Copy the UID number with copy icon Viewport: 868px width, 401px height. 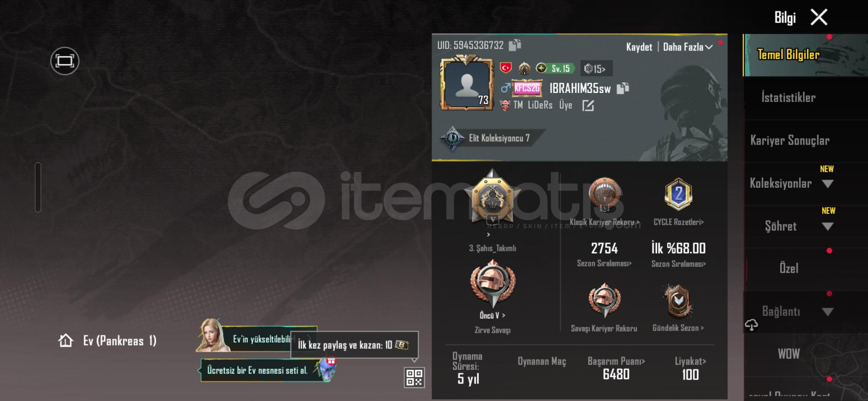coord(515,45)
